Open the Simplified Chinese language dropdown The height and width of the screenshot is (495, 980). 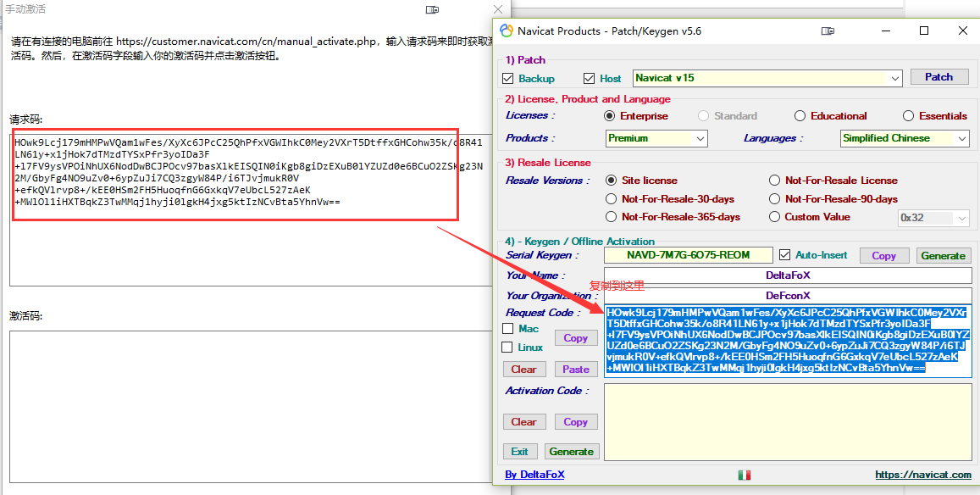(962, 138)
